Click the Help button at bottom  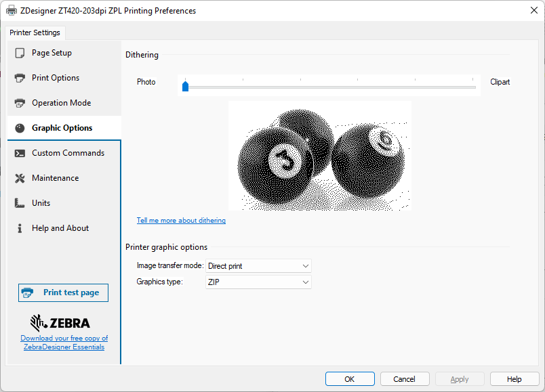pyautogui.click(x=514, y=379)
